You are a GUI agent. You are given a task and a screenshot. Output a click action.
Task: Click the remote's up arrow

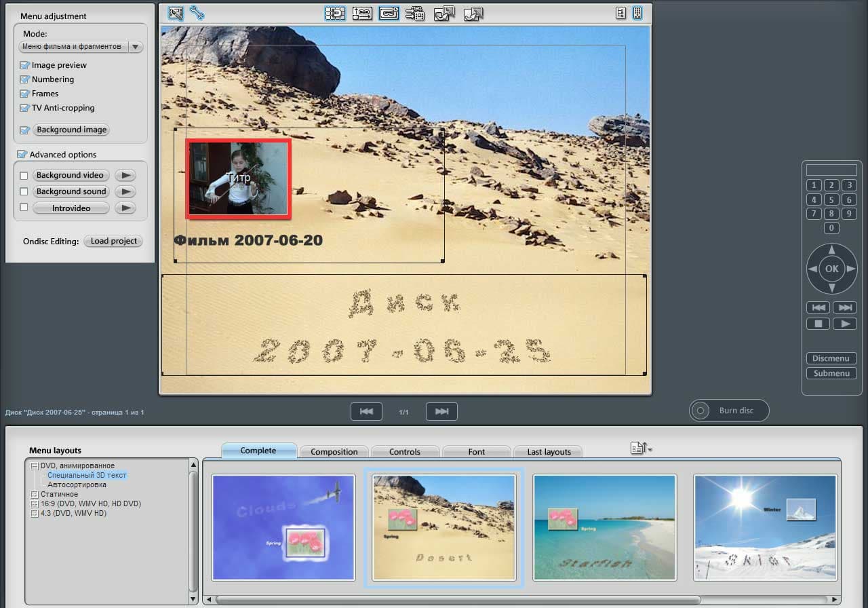tap(832, 250)
